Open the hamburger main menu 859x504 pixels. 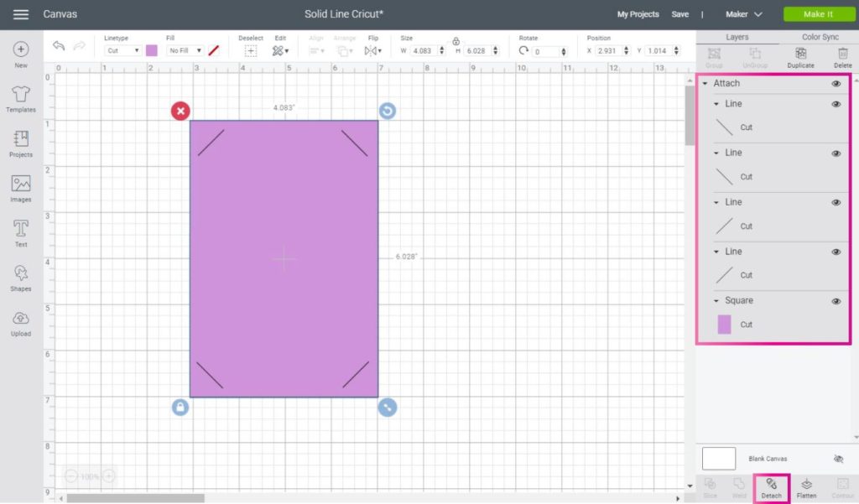point(21,14)
